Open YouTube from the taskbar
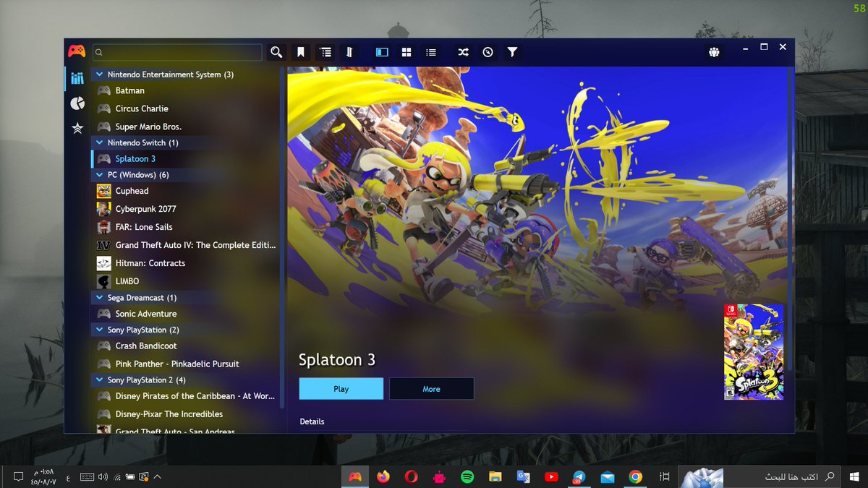The width and height of the screenshot is (868, 488). coord(551,476)
